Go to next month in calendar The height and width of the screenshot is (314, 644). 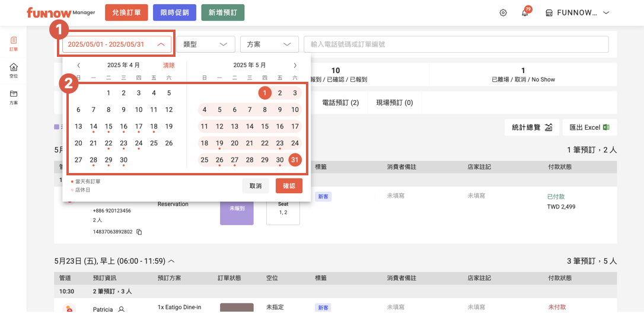coord(295,65)
